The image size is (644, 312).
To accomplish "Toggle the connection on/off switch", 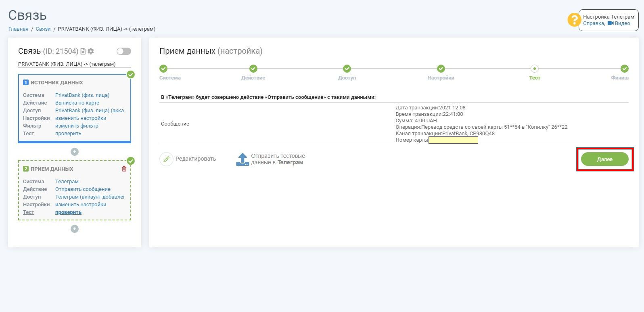I will click(124, 51).
